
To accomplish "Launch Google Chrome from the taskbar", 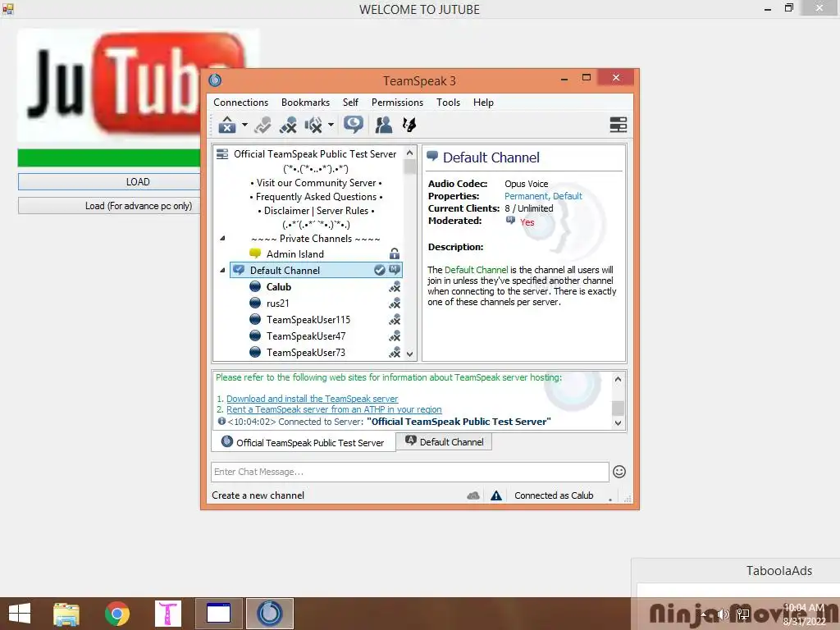I will coord(117,614).
